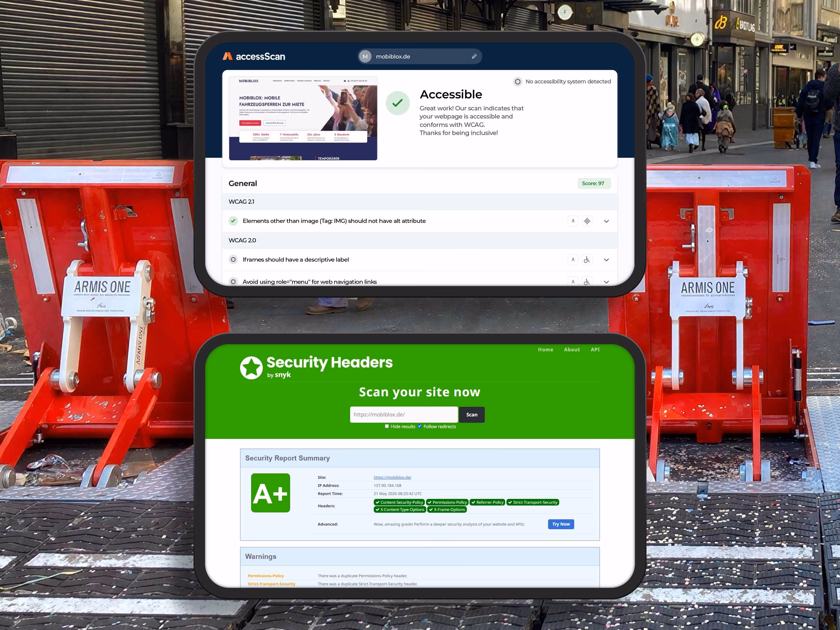Click the Strict-Transport-Security header badge
The image size is (840, 630).
coord(532,502)
